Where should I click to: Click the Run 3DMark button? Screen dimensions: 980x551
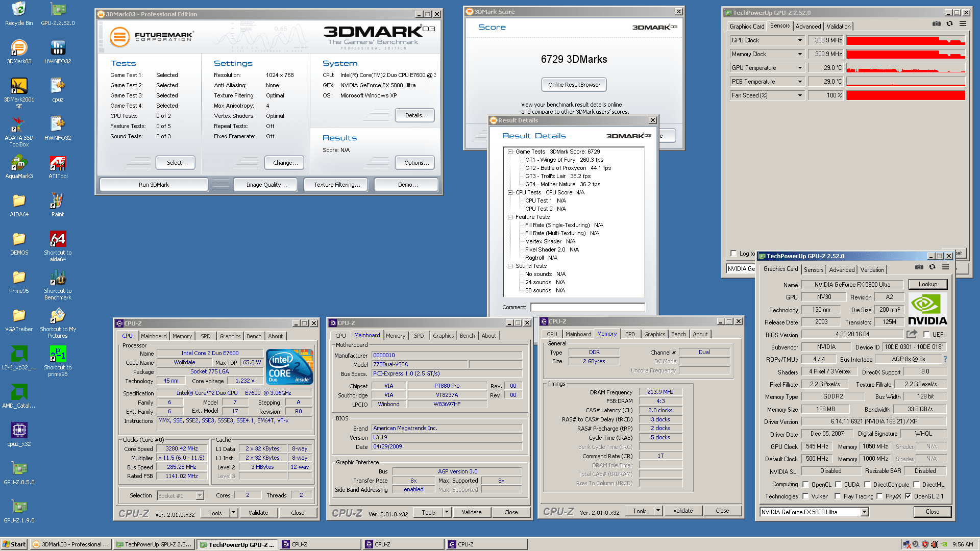point(154,185)
